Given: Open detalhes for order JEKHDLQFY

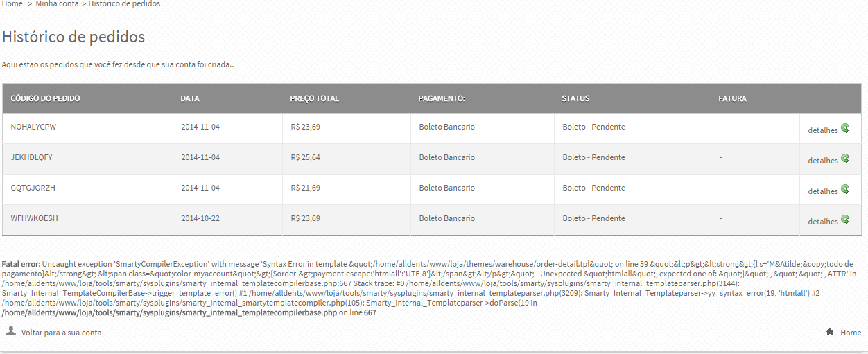Looking at the screenshot, I should coord(823,161).
